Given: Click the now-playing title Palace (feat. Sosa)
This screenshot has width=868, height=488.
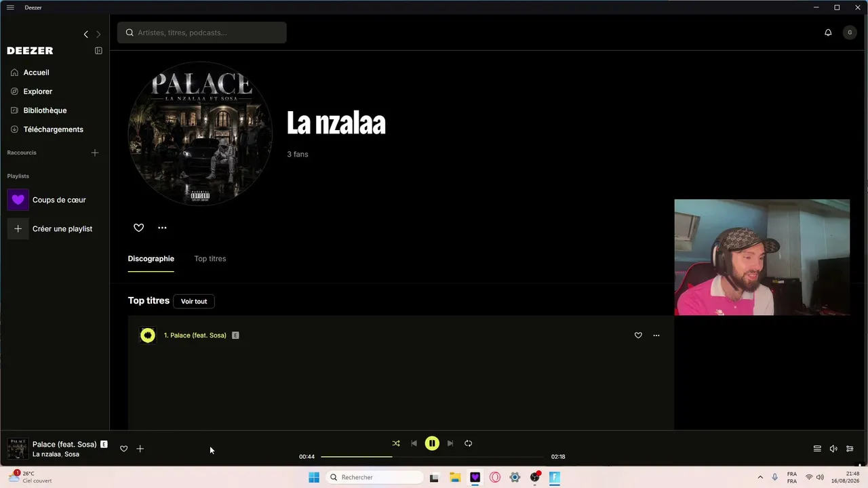Looking at the screenshot, I should [x=64, y=444].
